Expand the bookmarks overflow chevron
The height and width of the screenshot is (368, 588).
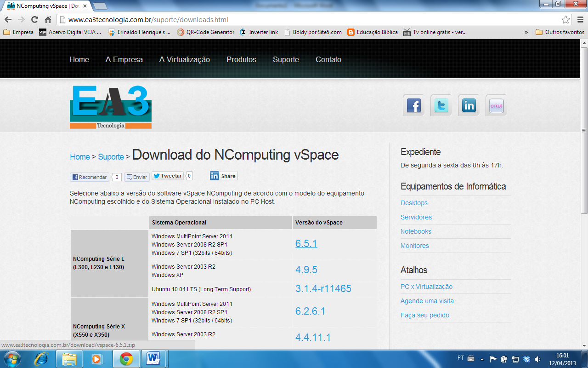click(x=526, y=32)
